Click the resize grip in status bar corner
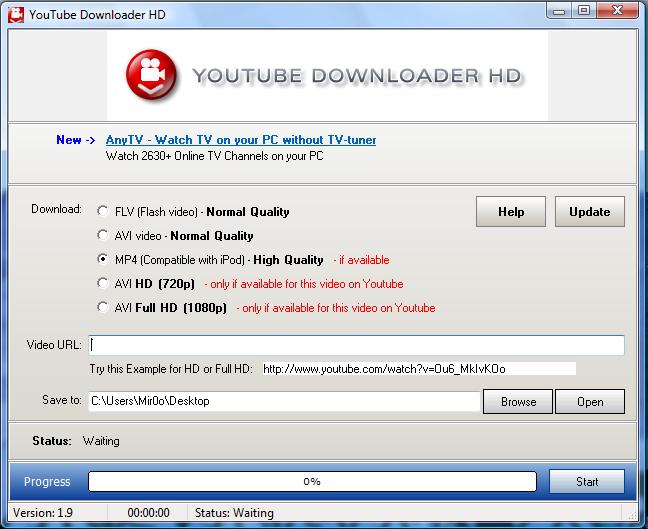The height and width of the screenshot is (529, 648). coord(632,515)
